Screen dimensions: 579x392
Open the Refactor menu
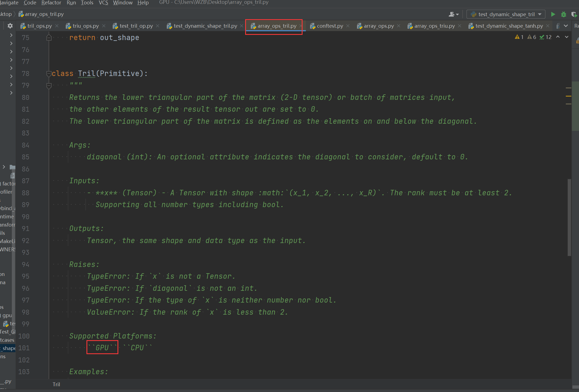(x=51, y=3)
